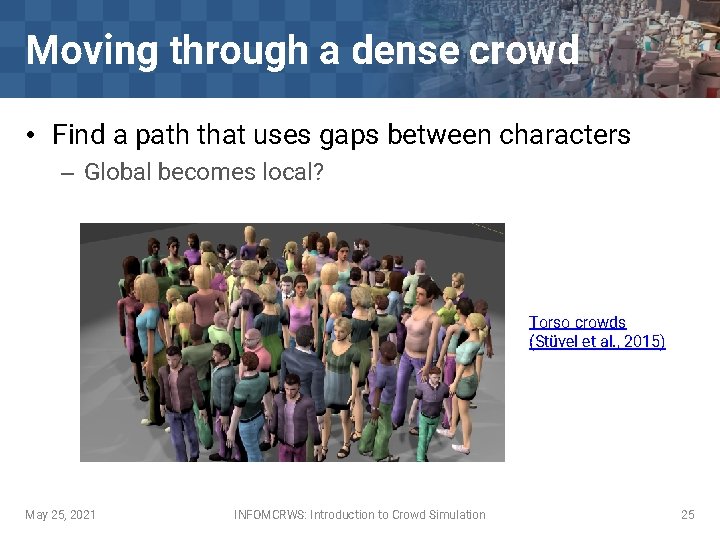Click the sub-bullet 'Global becomes local?'
Screen dimensions: 720x540
(x=204, y=172)
